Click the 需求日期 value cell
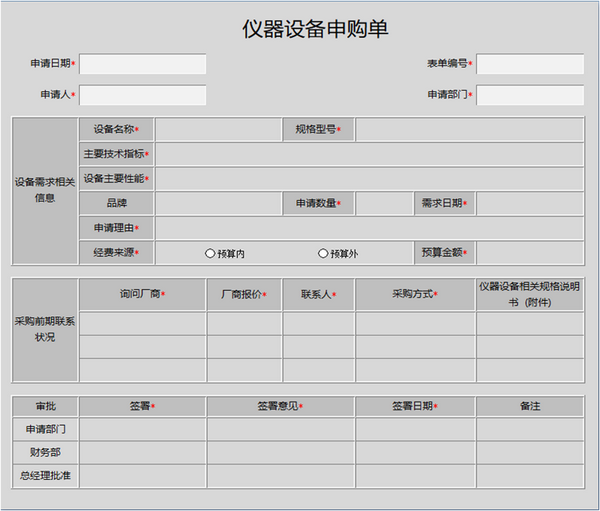Viewport: 600px width, 511px height. [x=530, y=203]
